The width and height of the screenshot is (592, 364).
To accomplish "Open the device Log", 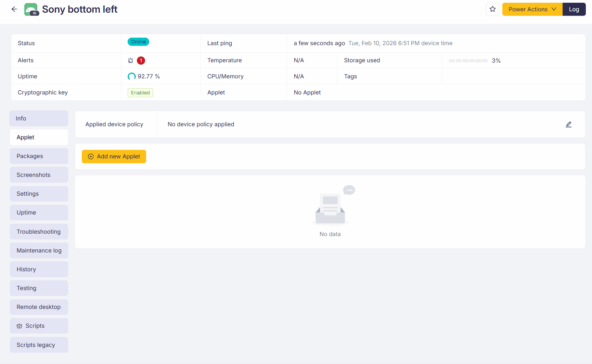I will 574,9.
